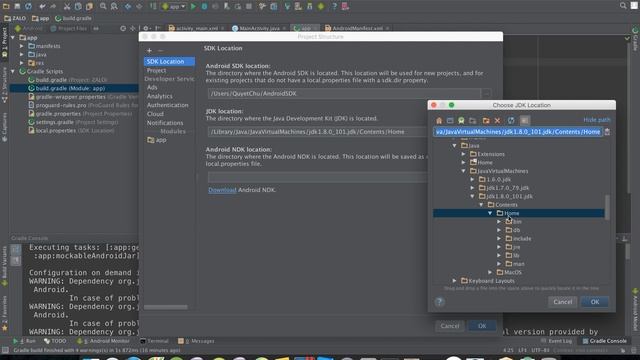This screenshot has width=640, height=360.
Task: Click the plus add icon in Project Structure
Action: [x=149, y=51]
